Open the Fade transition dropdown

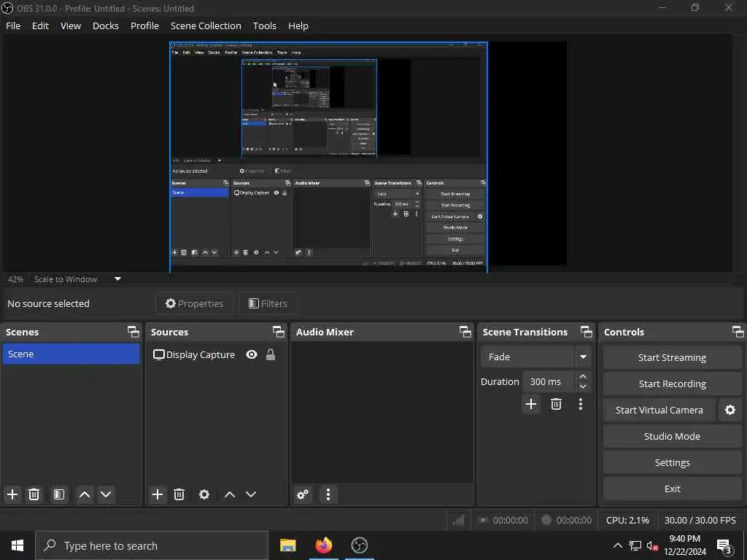[535, 357]
